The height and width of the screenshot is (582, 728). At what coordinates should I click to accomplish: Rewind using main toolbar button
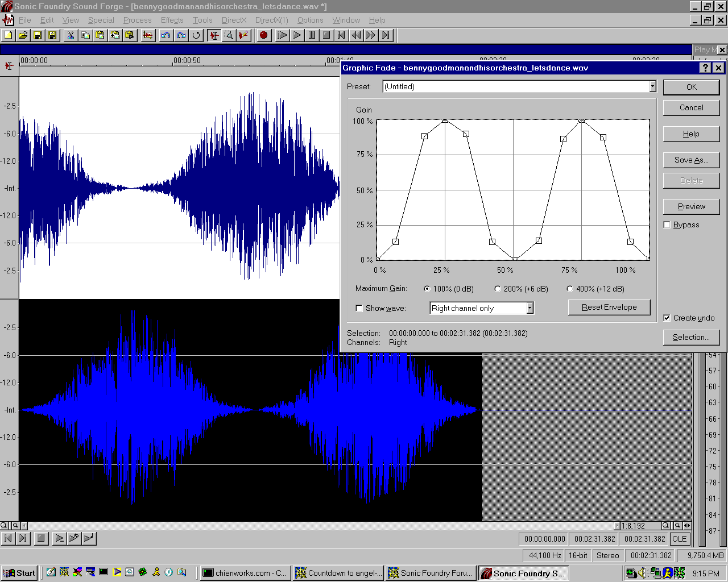[356, 35]
